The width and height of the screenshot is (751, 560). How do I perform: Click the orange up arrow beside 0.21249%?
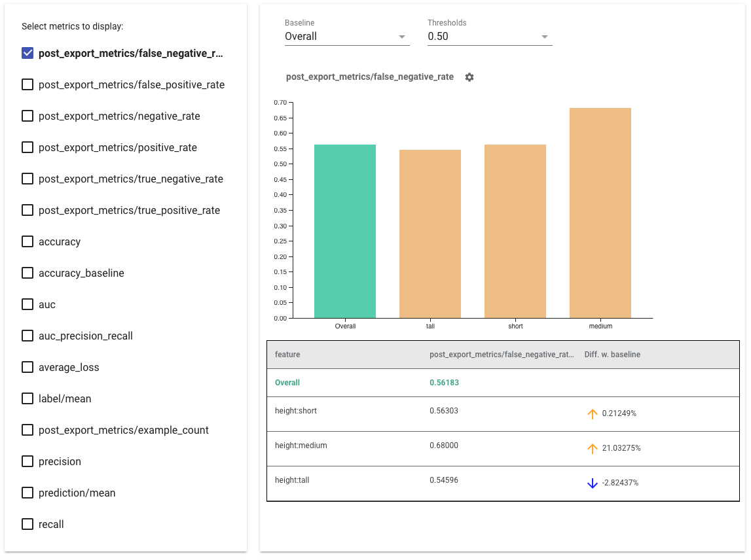click(x=593, y=415)
